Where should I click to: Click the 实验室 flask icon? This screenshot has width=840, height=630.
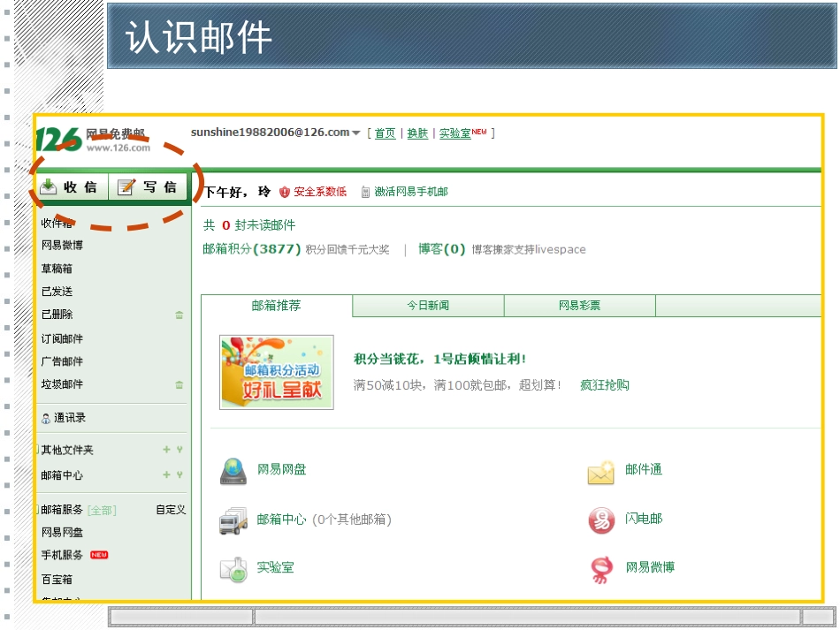(233, 570)
